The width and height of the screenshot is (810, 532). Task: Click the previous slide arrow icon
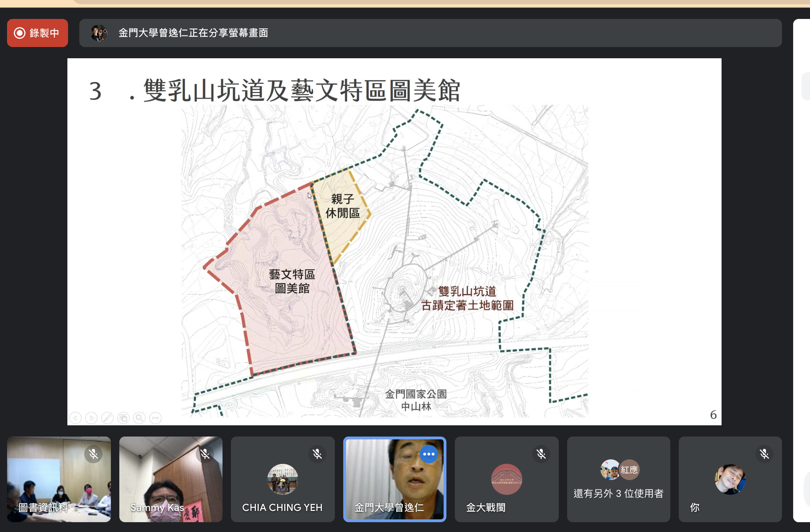(75, 418)
